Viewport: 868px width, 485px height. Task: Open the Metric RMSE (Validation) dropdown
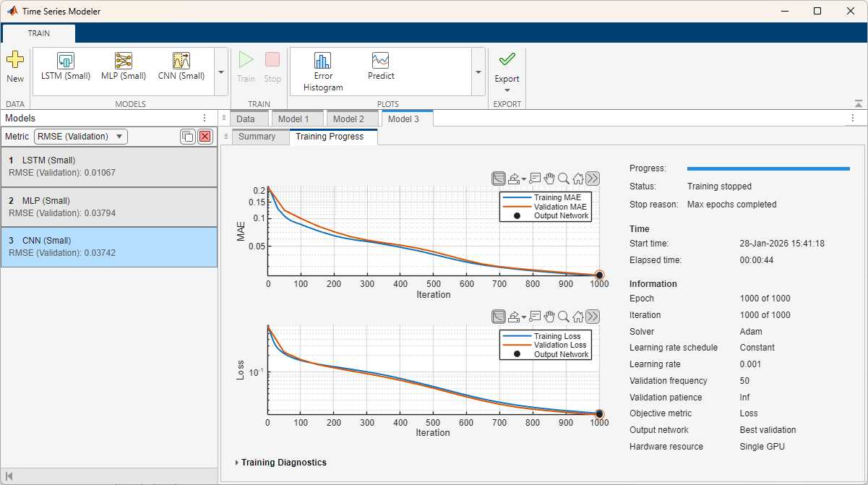[80, 137]
